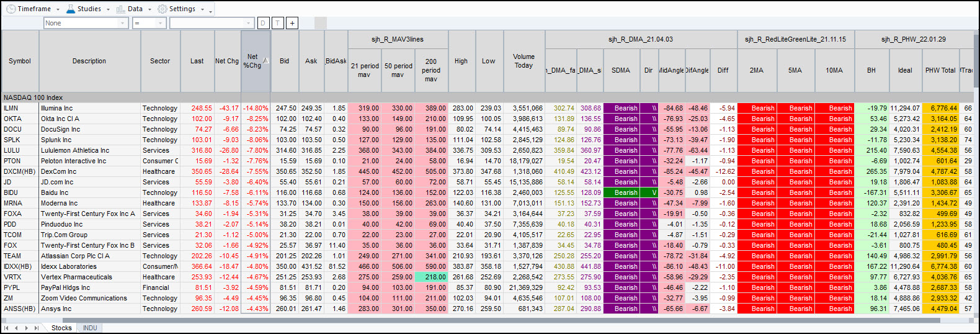Click the green 218.00 cell in VRTX row
This screenshot has width=980, height=334.
pos(431,277)
